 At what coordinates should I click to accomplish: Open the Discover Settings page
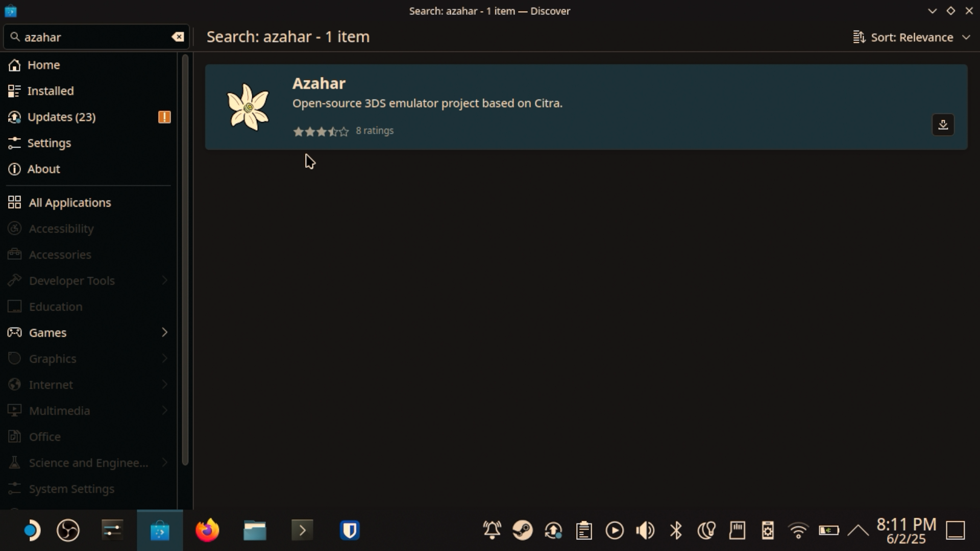(x=88, y=143)
